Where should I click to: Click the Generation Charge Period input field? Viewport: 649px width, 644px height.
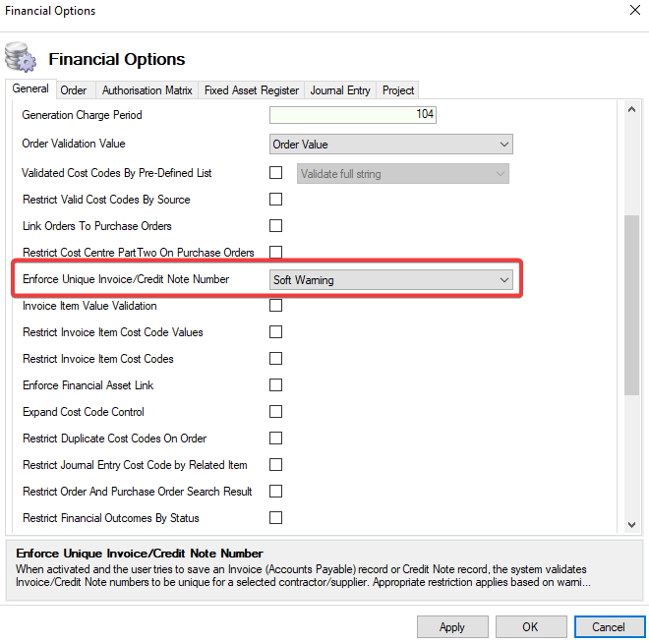coord(352,115)
